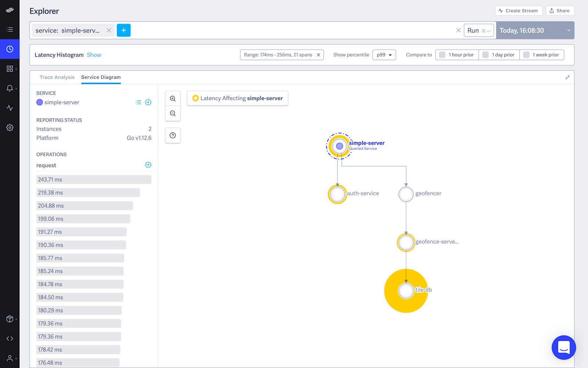588x368 pixels.
Task: Open the list view sidebar icon
Action: pyautogui.click(x=10, y=29)
